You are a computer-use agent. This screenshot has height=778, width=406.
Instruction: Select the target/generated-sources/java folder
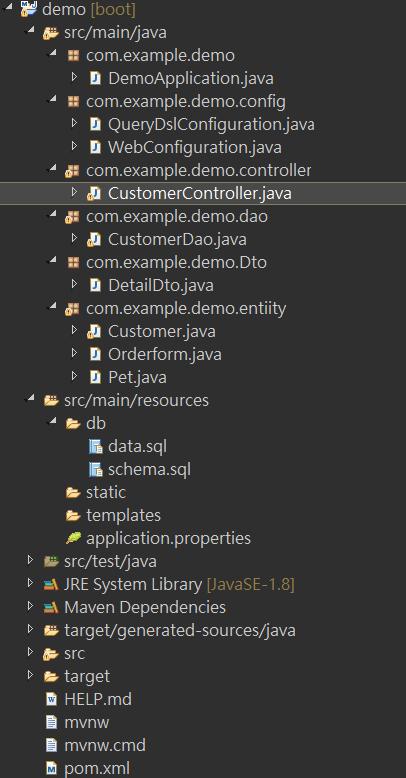click(x=180, y=630)
